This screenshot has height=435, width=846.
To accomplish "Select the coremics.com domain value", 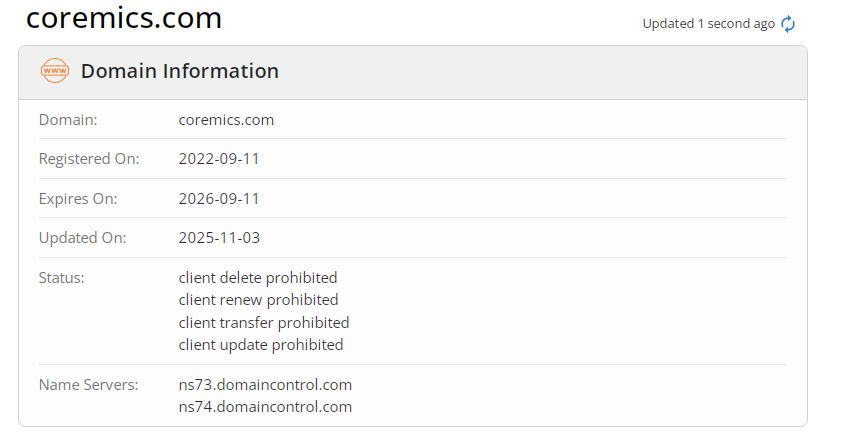I will pos(226,120).
